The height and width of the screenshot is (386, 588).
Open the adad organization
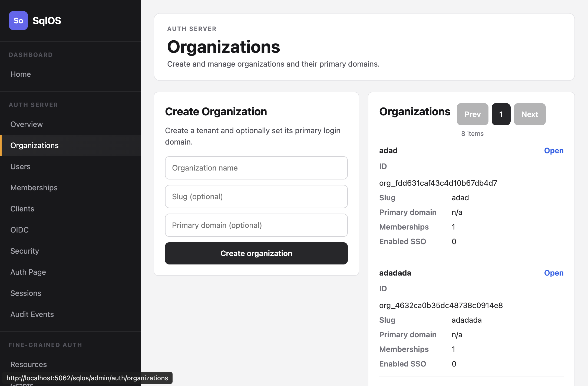click(553, 151)
